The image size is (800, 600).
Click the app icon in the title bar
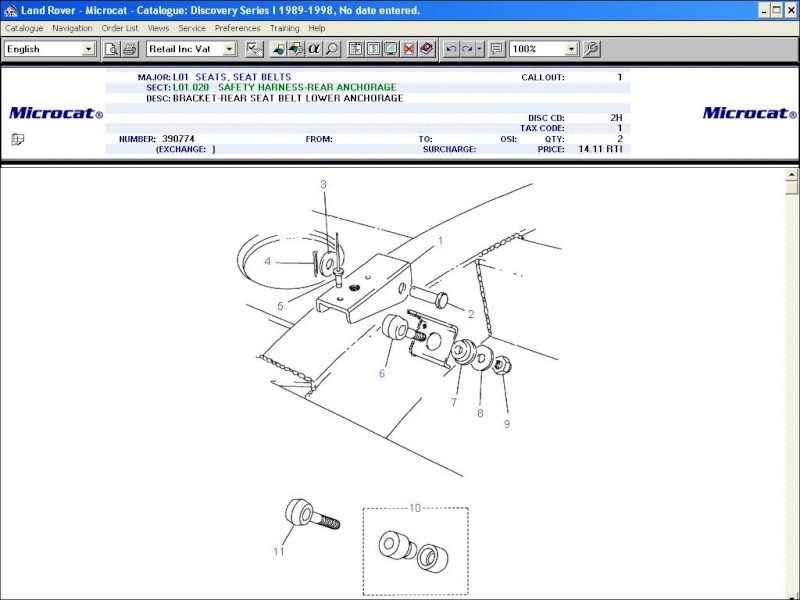[x=10, y=10]
